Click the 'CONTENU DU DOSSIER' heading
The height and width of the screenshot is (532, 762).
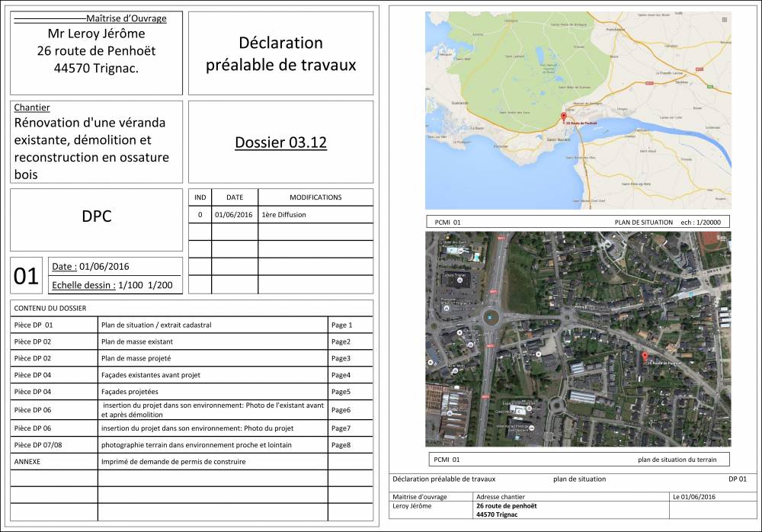coord(50,309)
